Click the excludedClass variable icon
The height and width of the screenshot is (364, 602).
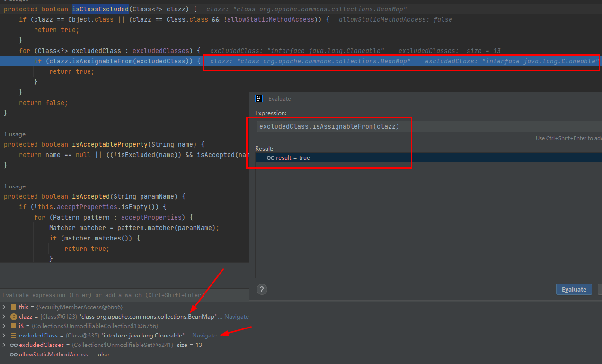point(13,336)
